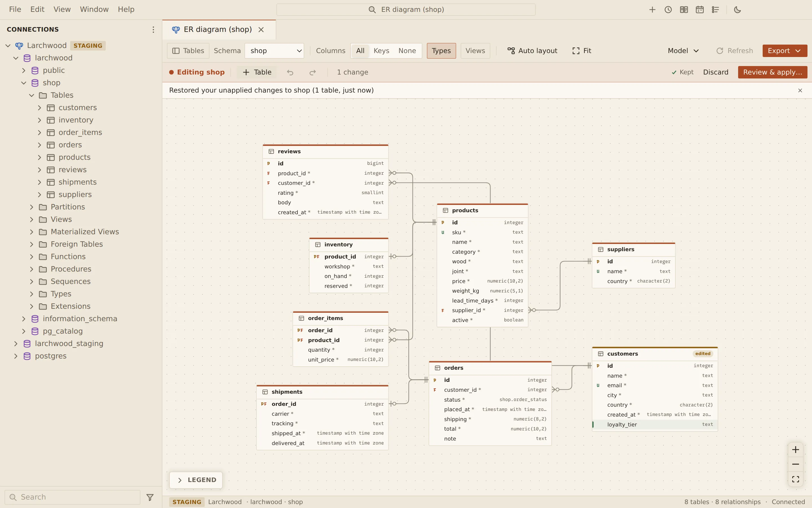
Task: Toggle the Types display option
Action: [x=441, y=51]
